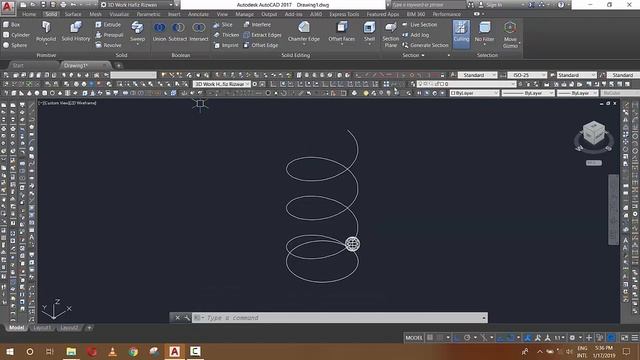The image size is (640, 360).
Task: Open the Mesh ribbon tab
Action: [x=95, y=14]
